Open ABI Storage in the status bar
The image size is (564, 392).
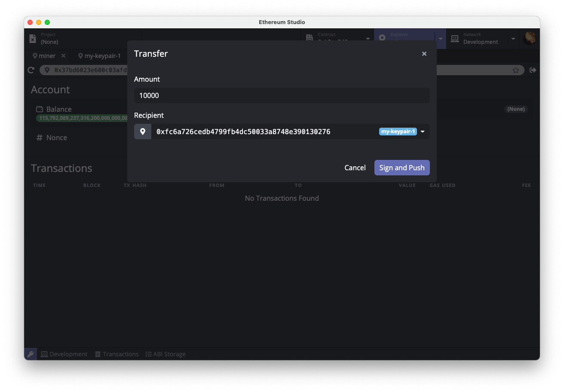pyautogui.click(x=166, y=354)
